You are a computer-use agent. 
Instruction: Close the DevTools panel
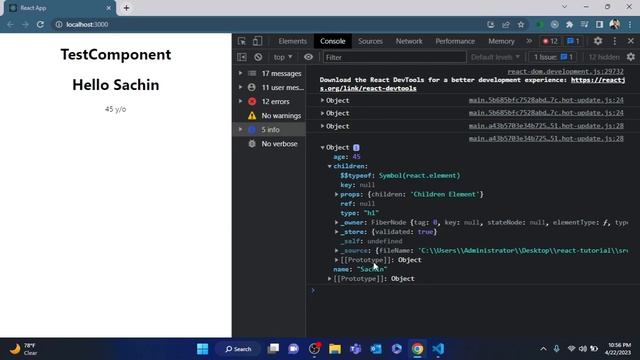click(631, 41)
